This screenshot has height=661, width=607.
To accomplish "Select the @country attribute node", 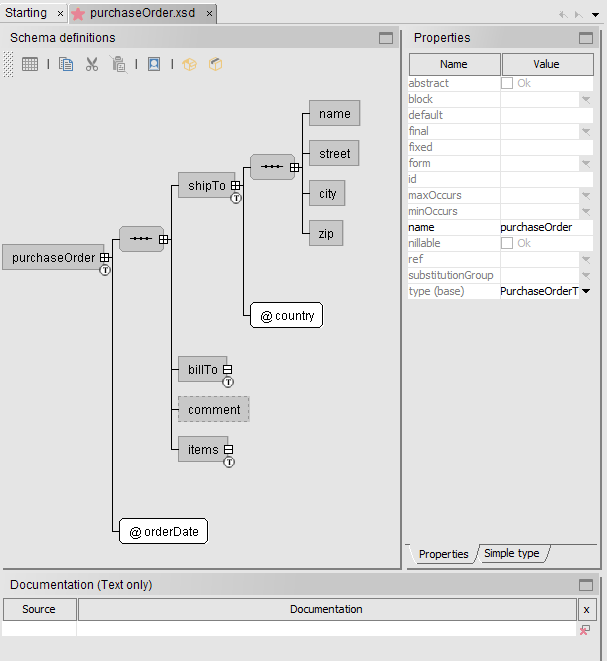I will pyautogui.click(x=287, y=315).
